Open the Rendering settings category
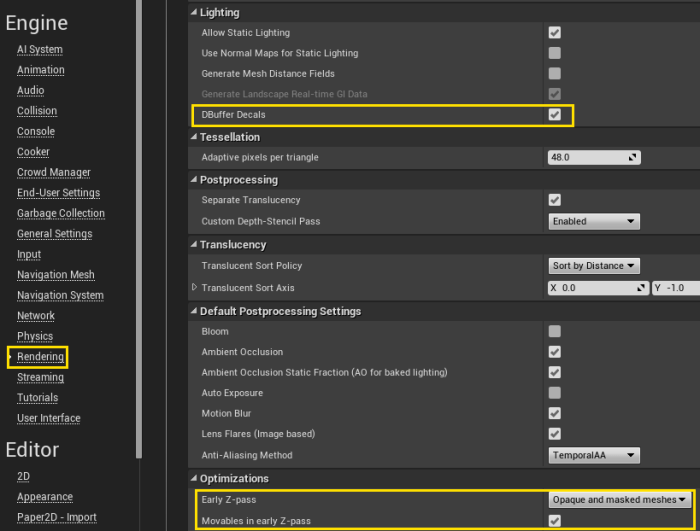This screenshot has width=700, height=531. [40, 357]
